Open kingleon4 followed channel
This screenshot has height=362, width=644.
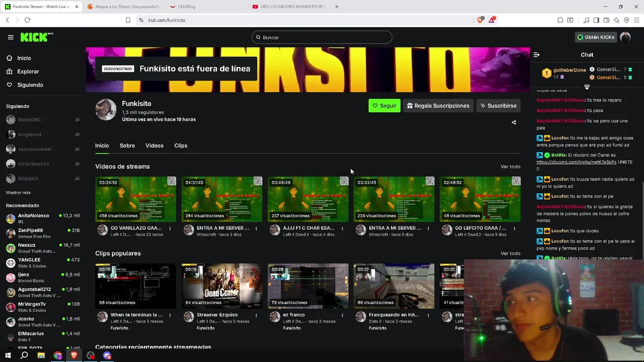[43, 134]
